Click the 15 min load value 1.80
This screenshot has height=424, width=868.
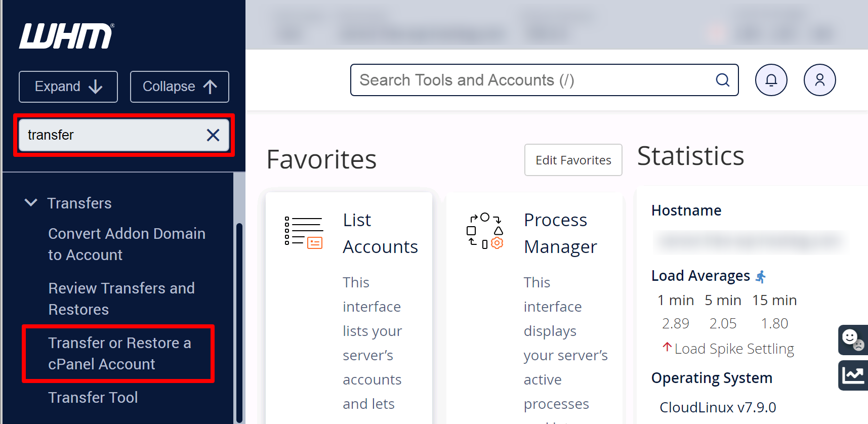click(774, 323)
